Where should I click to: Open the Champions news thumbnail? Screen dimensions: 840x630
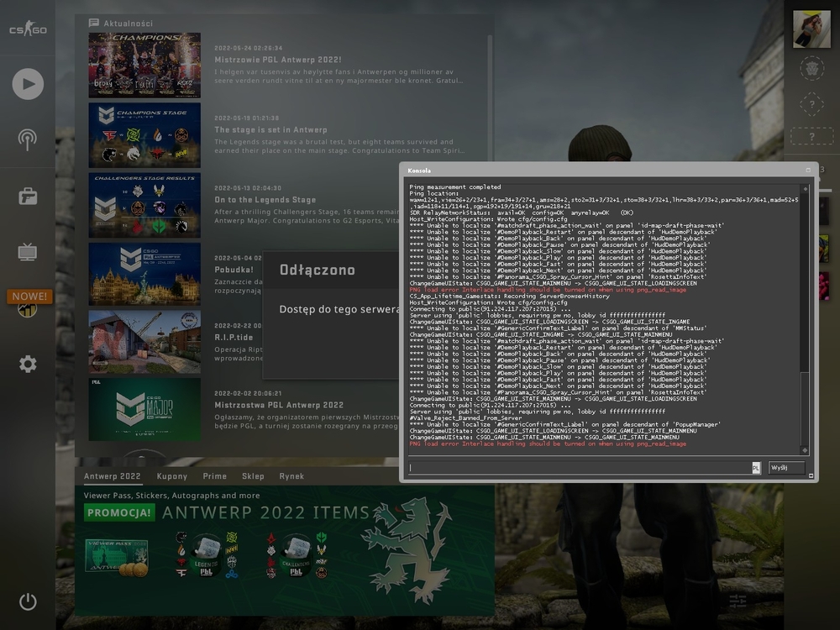pos(144,66)
